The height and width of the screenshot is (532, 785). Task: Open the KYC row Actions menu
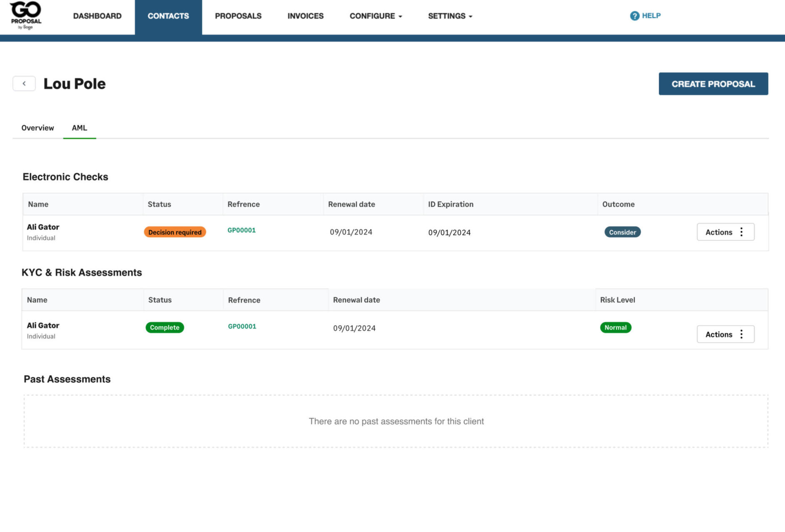725,334
